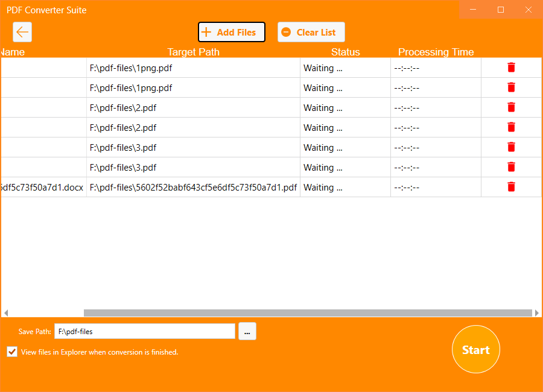This screenshot has width=543, height=392.
Task: Delete the first 1png.pdf entry
Action: tap(511, 68)
